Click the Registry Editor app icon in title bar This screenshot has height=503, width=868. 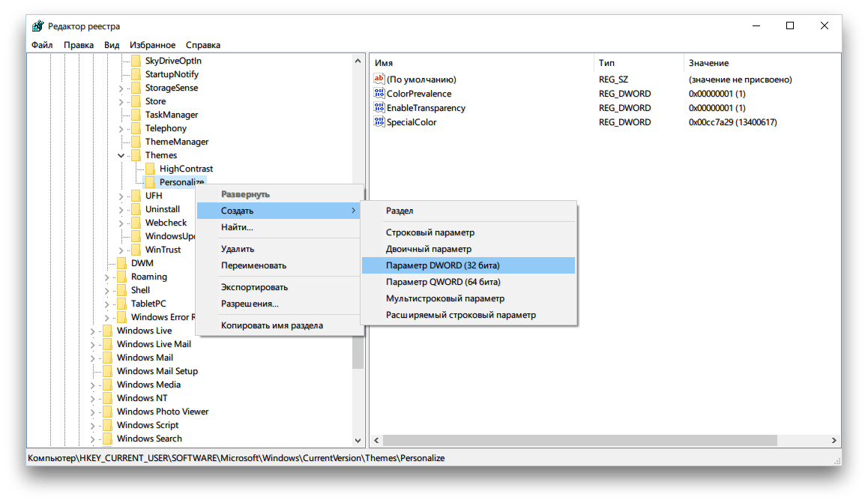pos(37,26)
